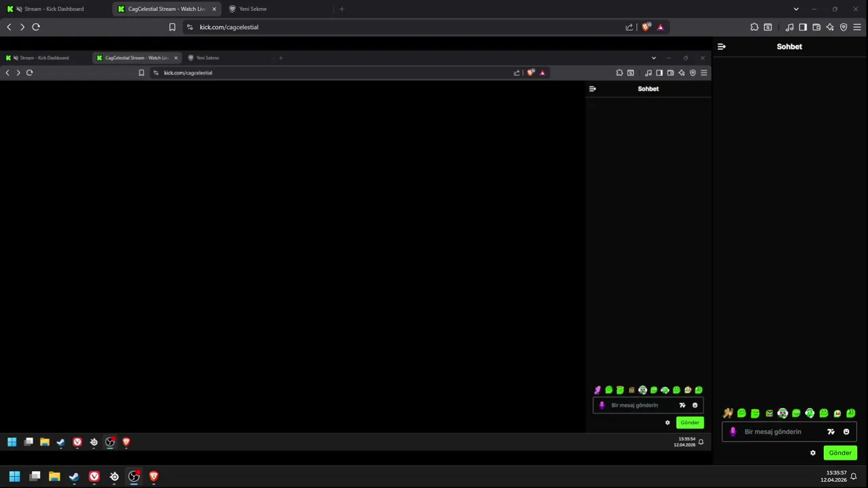Close the CagCelestial Stream tab
This screenshot has width=868, height=488.
[x=214, y=9]
